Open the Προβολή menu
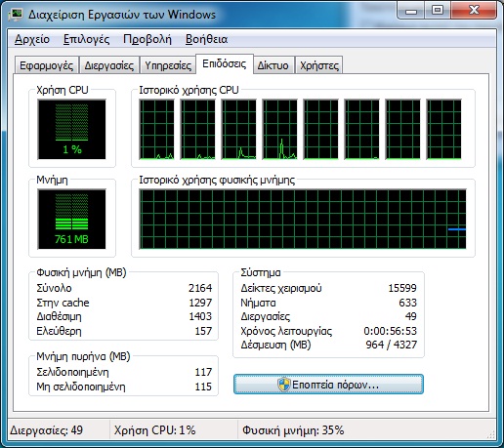The width and height of the screenshot is (504, 448). click(147, 39)
